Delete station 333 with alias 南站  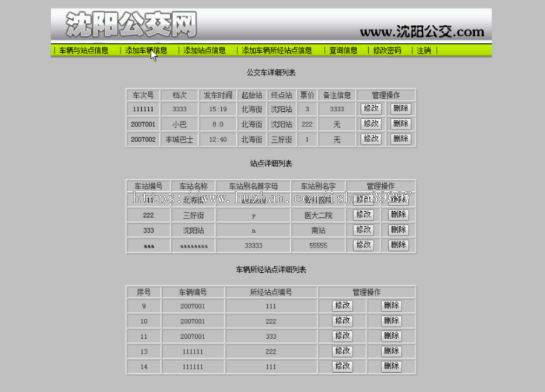(398, 230)
